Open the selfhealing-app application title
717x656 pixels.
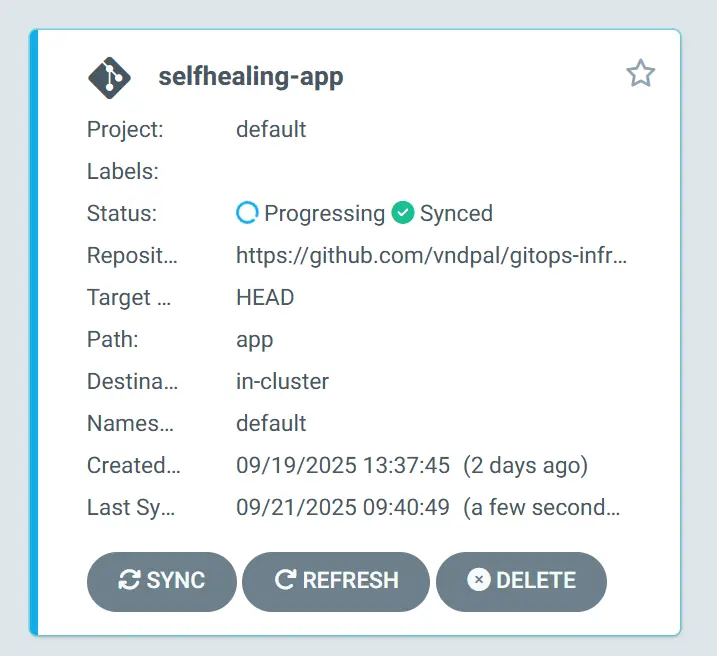[251, 77]
